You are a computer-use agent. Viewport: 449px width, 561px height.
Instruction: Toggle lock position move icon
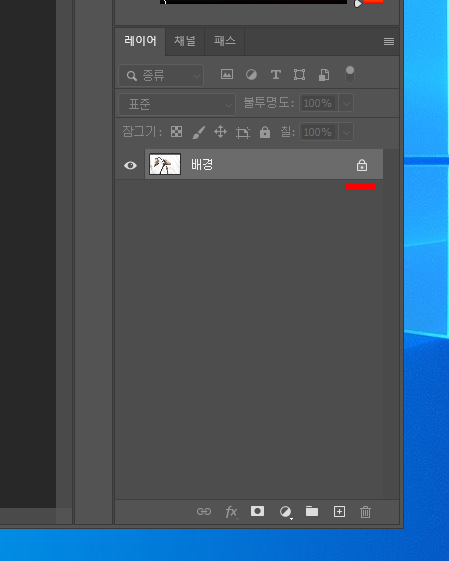220,132
